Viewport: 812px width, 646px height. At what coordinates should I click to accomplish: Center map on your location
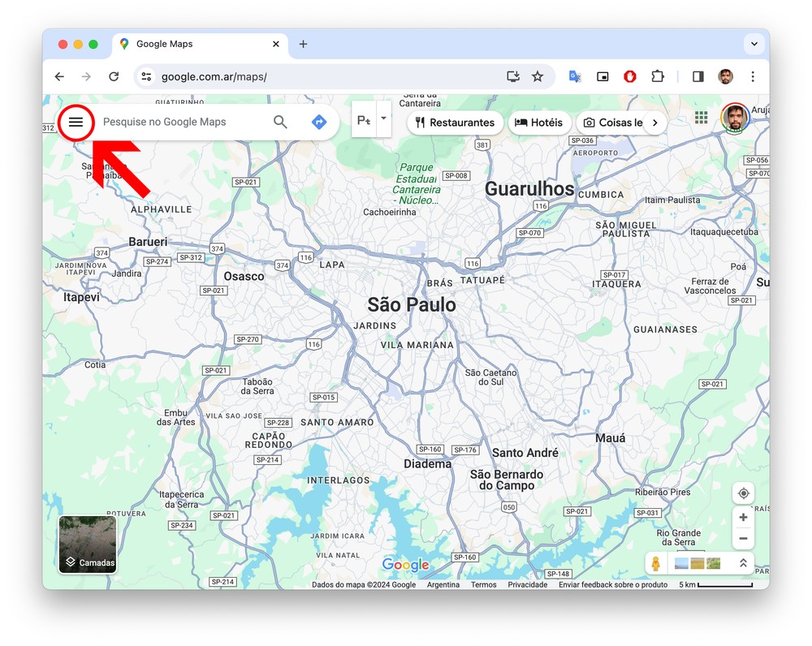(x=743, y=493)
